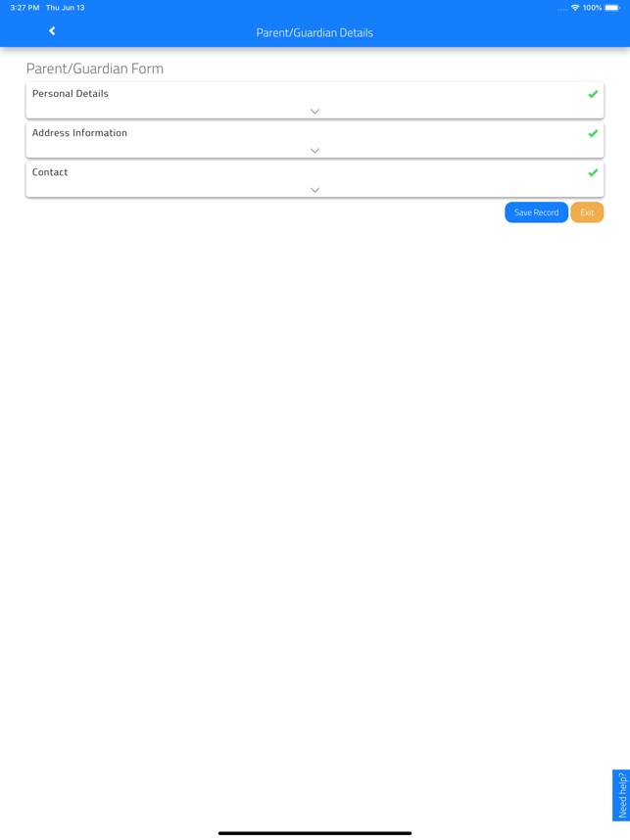
Task: Tap the Thu Jun 13 date in status bar
Action: 66,8
